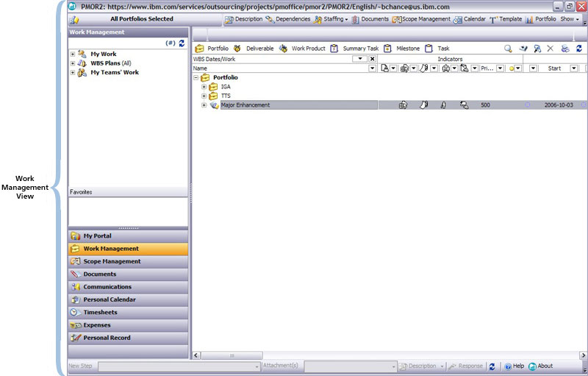Open the Personal Record section

(128, 338)
